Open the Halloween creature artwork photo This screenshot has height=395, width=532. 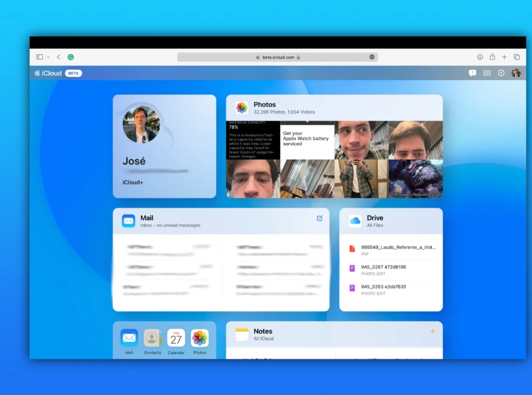tap(416, 178)
